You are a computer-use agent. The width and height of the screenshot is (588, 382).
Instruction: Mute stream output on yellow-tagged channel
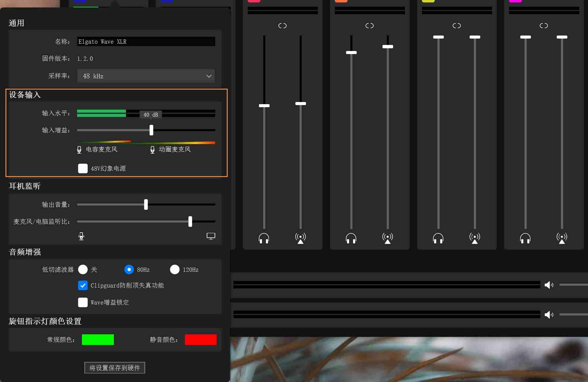click(x=475, y=238)
